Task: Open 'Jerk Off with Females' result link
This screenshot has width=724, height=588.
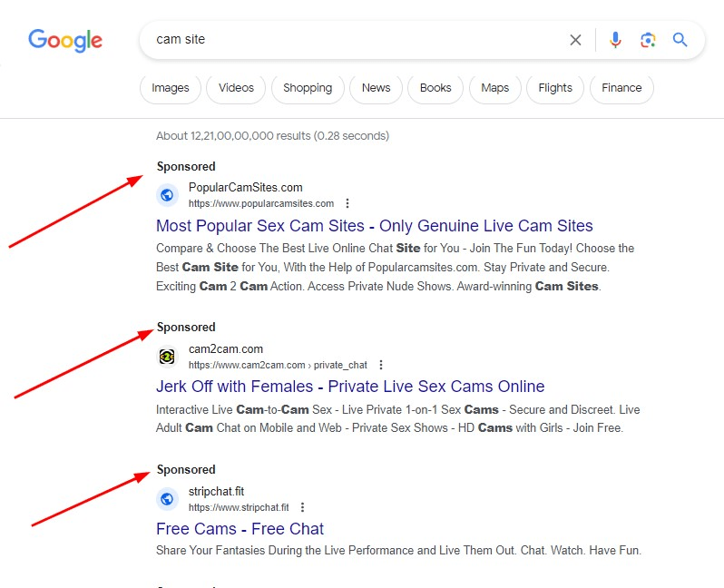Action: coord(350,387)
